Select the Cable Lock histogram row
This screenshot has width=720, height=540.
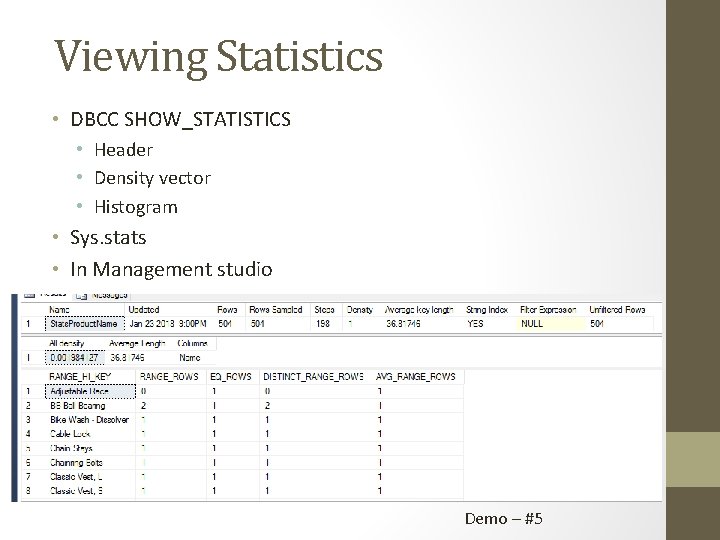(x=242, y=434)
